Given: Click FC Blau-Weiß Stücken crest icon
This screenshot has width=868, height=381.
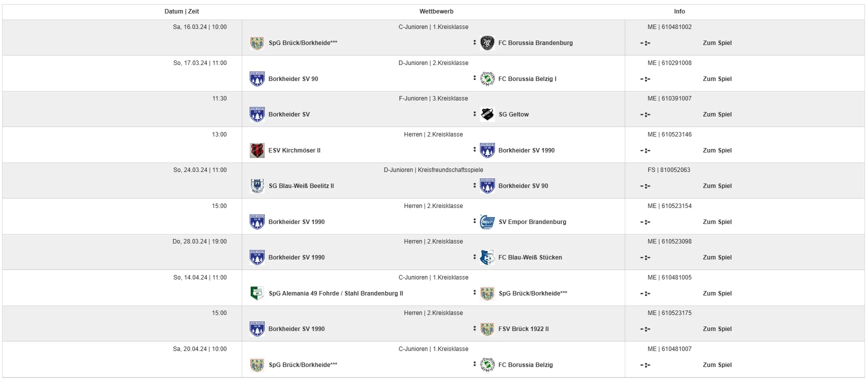Looking at the screenshot, I should click(x=487, y=257).
